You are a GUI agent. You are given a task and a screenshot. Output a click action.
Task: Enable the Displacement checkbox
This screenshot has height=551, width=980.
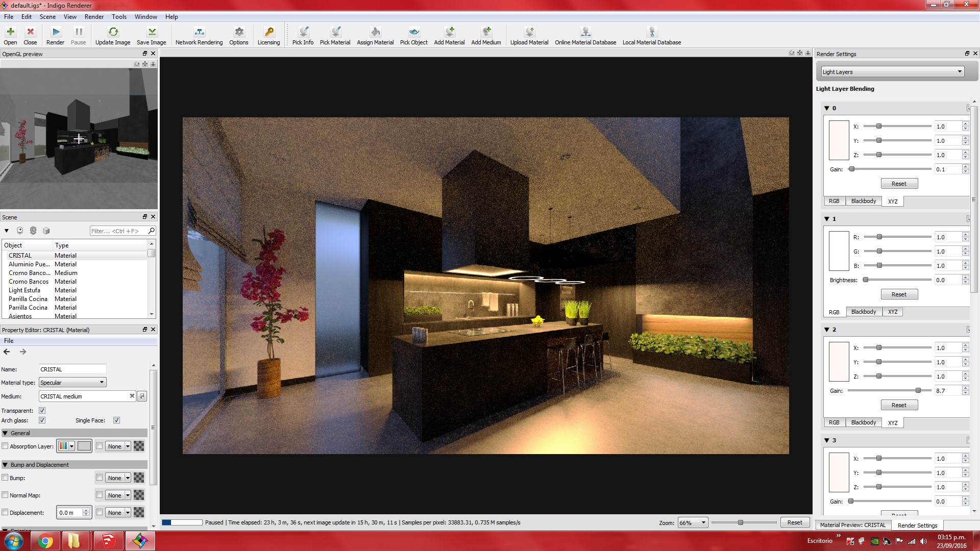5,512
